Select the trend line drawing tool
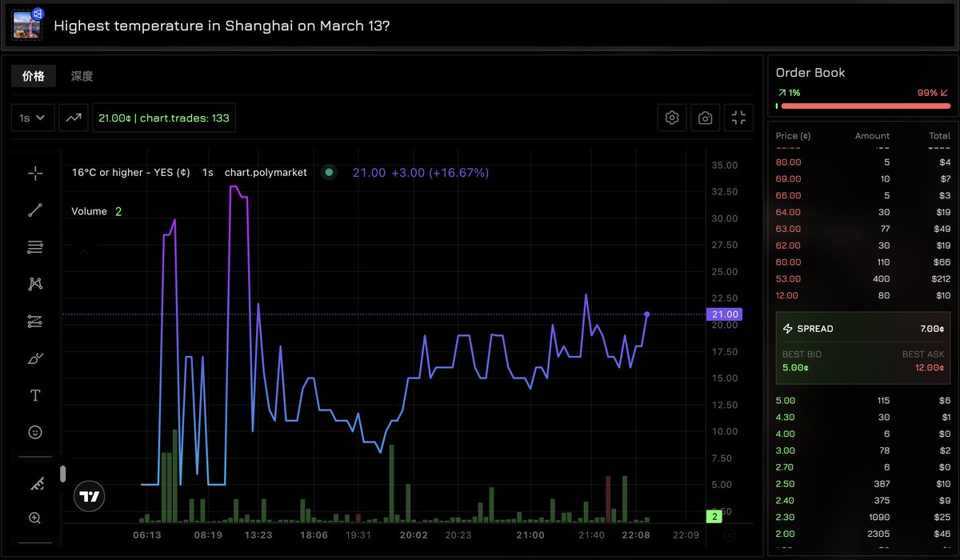The height and width of the screenshot is (560, 960). point(35,210)
